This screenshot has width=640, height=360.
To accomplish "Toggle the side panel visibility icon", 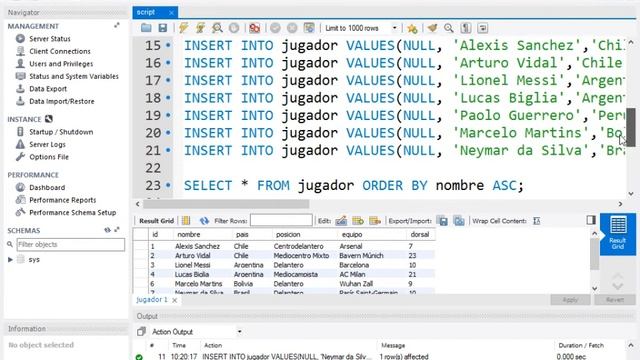I will (x=591, y=220).
